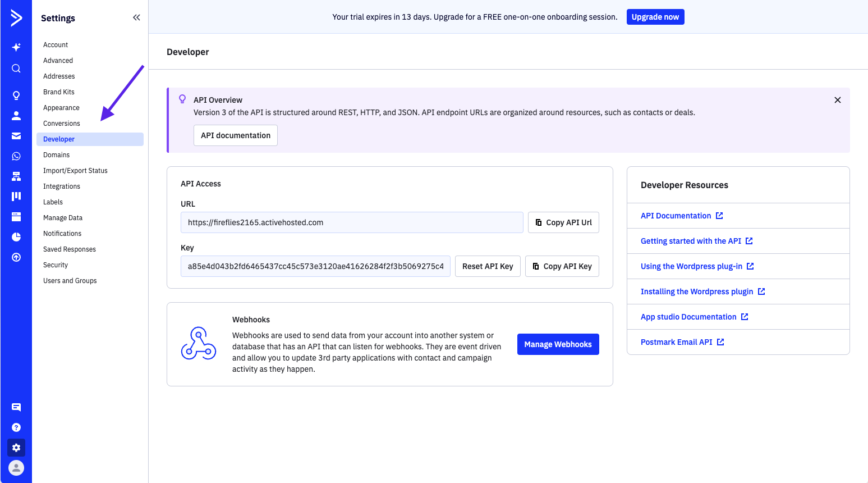
Task: Click the circled up-arrow icon in sidebar
Action: 16,257
